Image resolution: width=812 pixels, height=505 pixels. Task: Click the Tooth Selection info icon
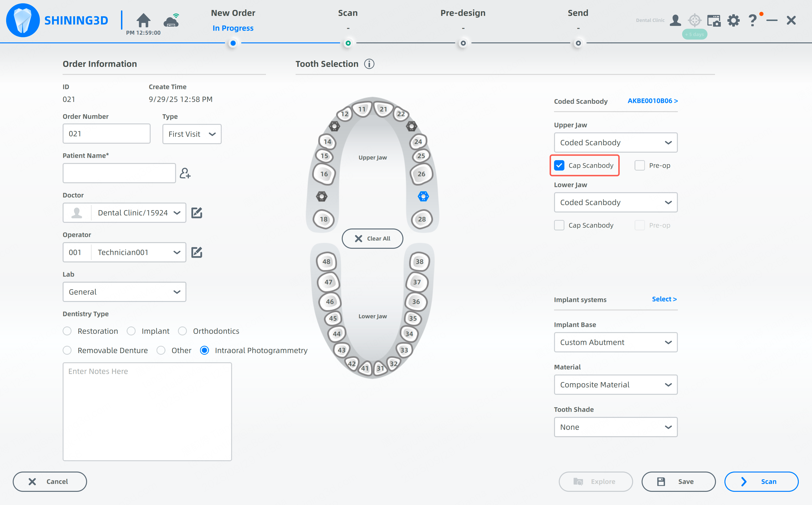pyautogui.click(x=369, y=64)
